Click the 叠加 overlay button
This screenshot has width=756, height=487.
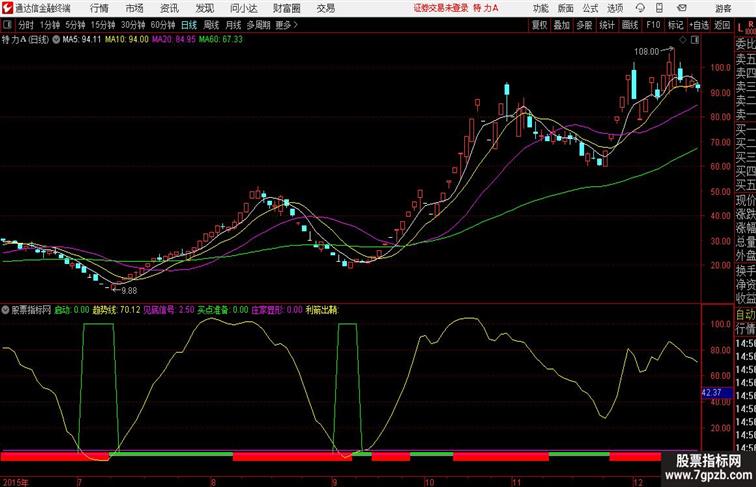click(x=562, y=25)
